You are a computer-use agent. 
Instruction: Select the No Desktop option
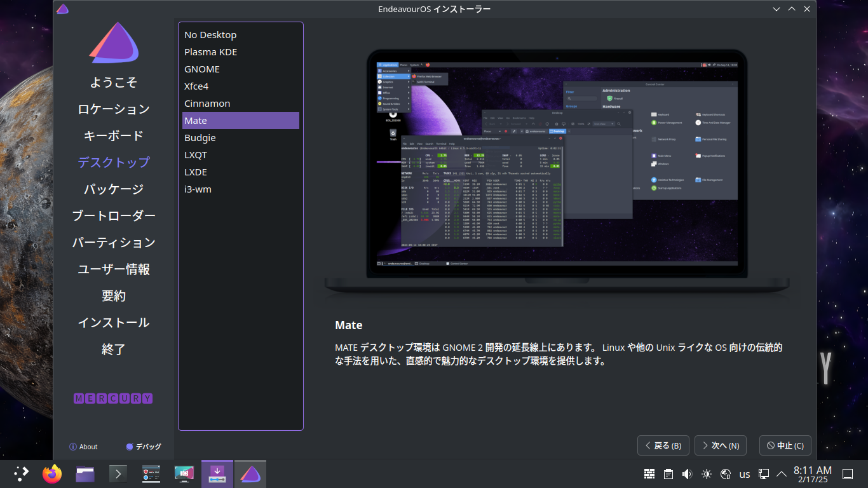210,35
